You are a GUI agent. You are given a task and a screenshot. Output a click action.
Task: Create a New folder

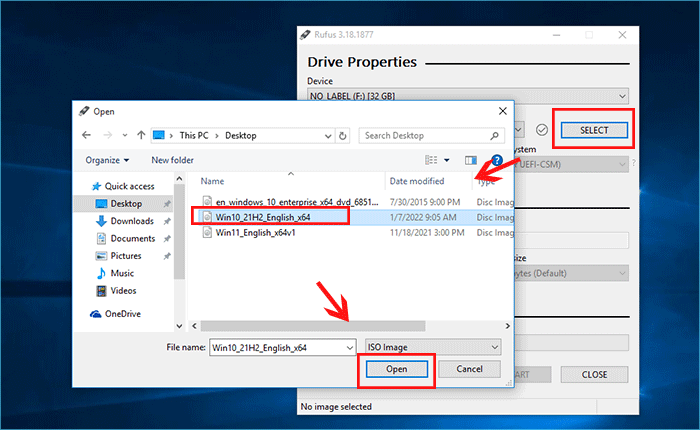tap(172, 160)
